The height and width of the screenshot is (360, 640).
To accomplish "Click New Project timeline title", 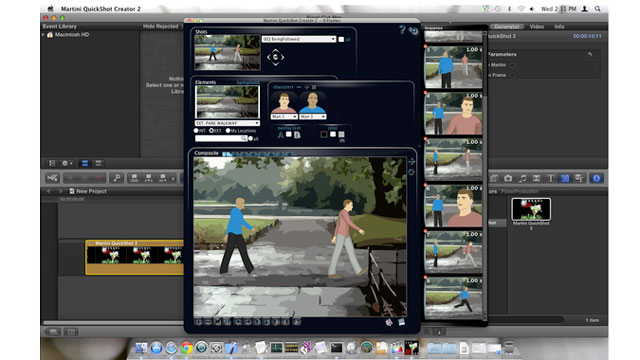I will (x=91, y=191).
